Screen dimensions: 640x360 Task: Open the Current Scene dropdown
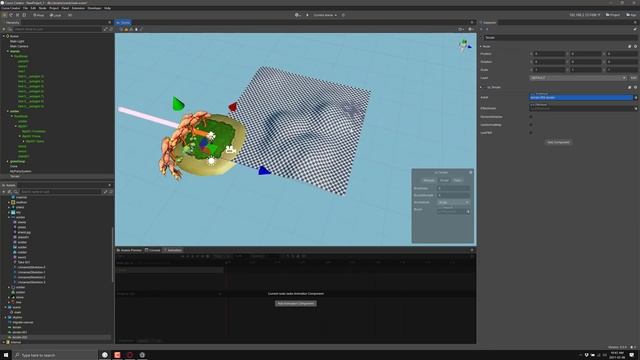click(325, 15)
